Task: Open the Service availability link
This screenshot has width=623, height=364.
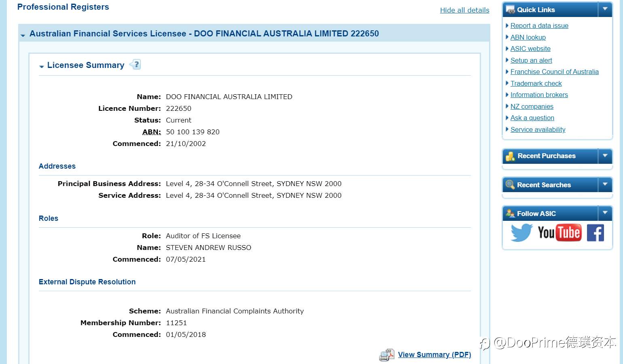Action: (x=538, y=129)
